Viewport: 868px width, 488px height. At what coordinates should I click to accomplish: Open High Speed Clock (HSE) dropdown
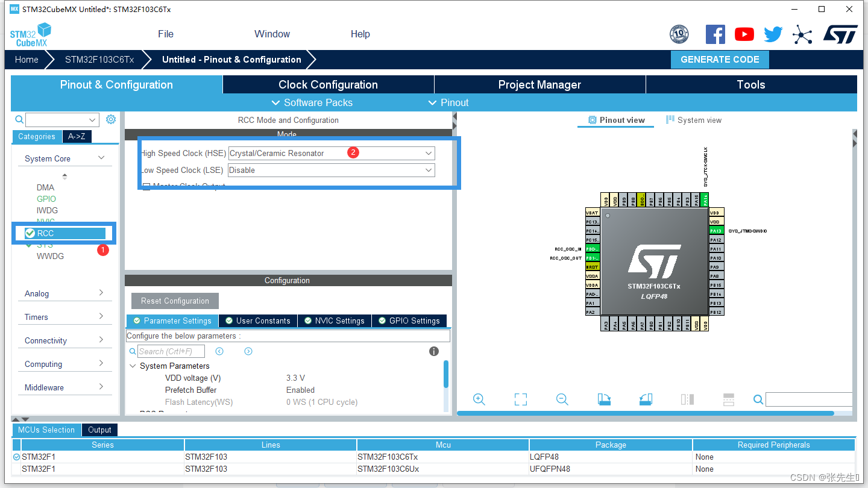332,153
